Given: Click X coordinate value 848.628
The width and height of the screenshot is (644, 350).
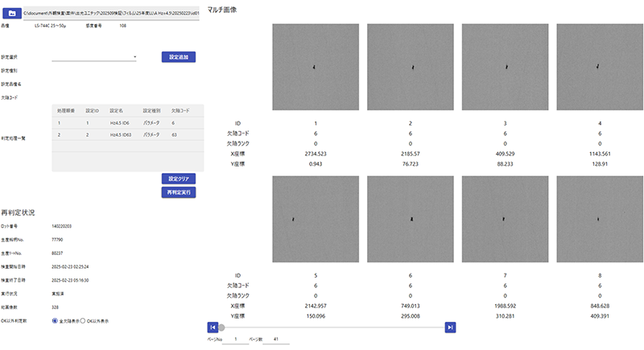Looking at the screenshot, I should click(x=600, y=306).
